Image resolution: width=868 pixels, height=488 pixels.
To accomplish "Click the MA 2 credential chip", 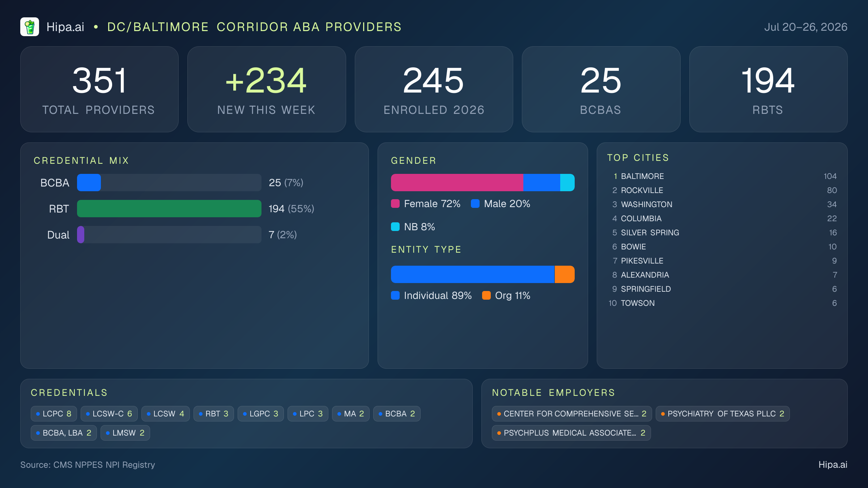I will pyautogui.click(x=351, y=414).
